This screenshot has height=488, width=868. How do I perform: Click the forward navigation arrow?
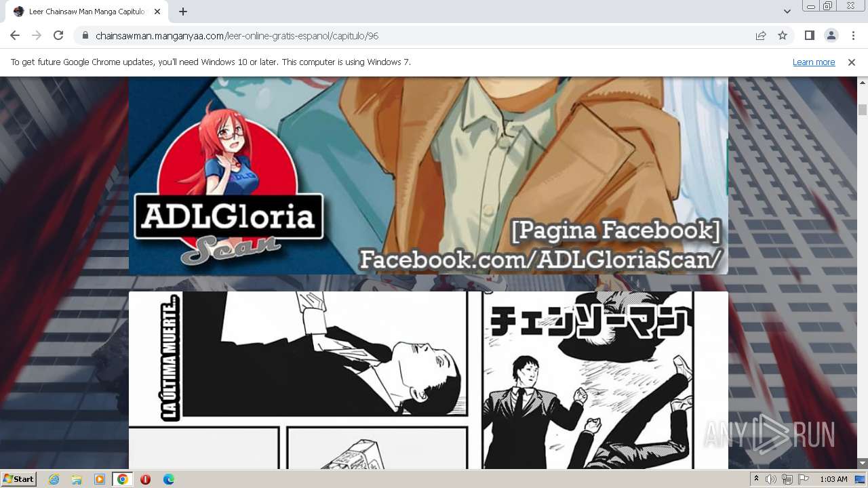coord(37,35)
